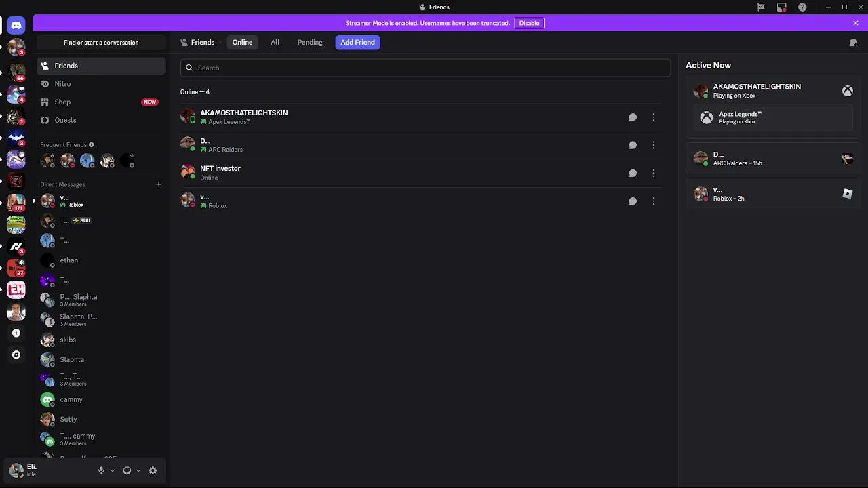Focus the friends Search field
This screenshot has height=488, width=868.
click(x=425, y=68)
